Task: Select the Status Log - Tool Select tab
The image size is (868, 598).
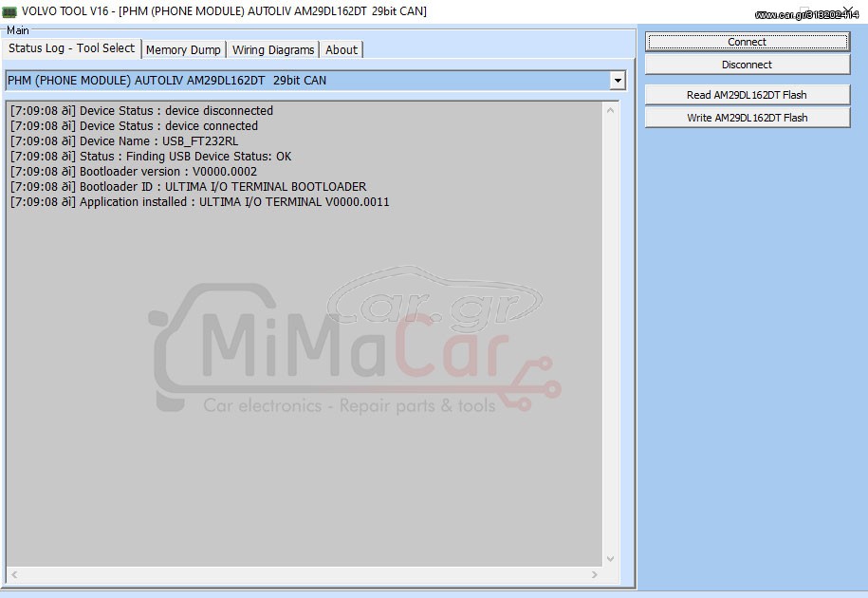Action: (x=71, y=48)
